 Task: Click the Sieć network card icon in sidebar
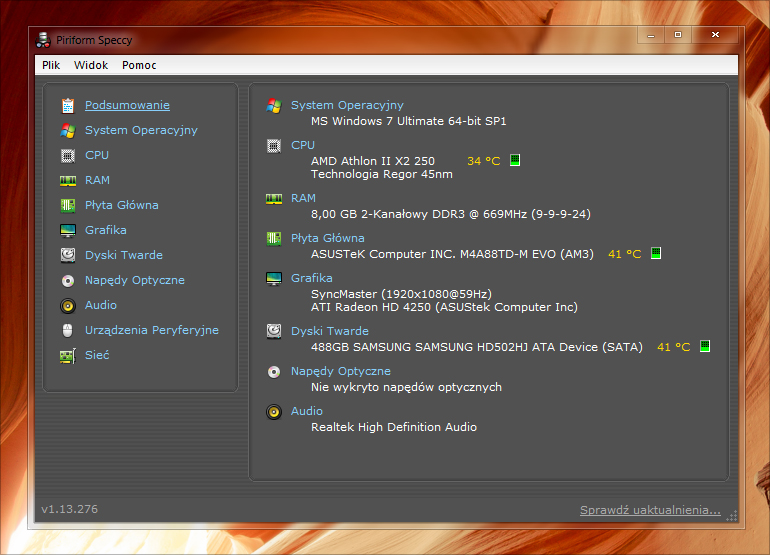(68, 356)
